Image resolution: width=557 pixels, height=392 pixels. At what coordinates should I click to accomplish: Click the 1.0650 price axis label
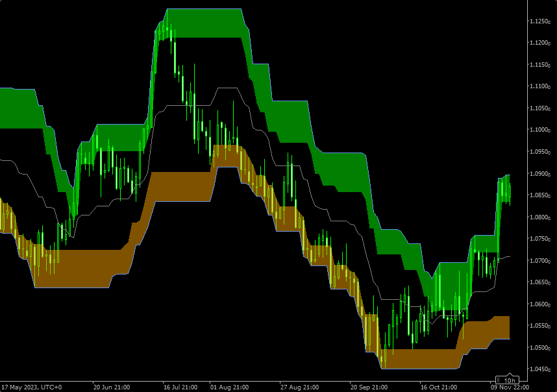point(540,282)
